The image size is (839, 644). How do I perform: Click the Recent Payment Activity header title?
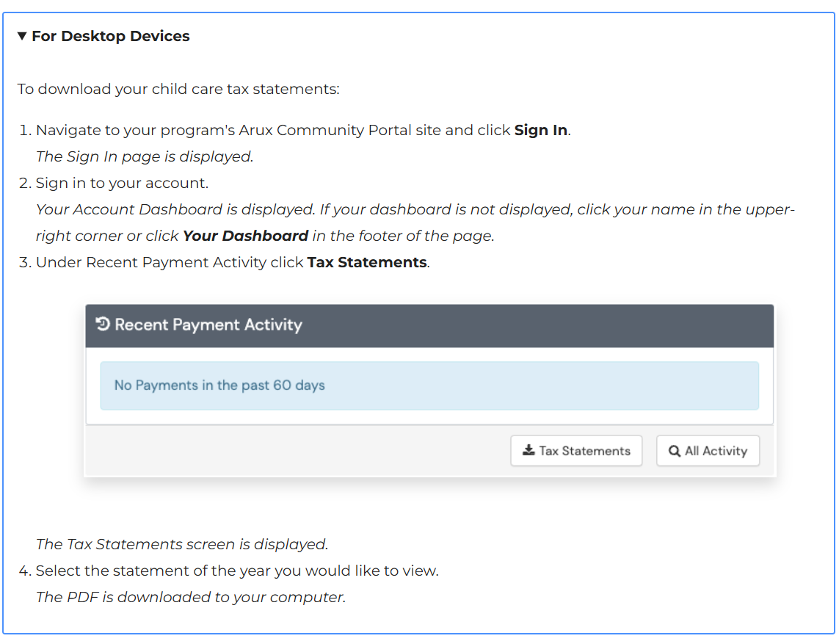(208, 325)
